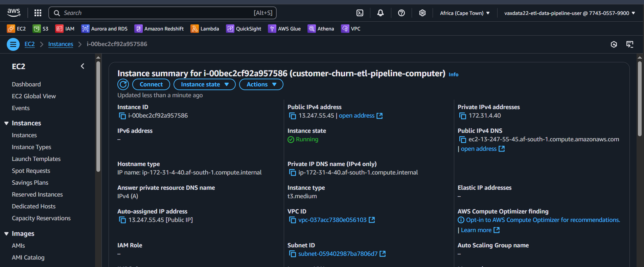
Task: Follow the Opt-in to Compute Optimizer link
Action: [x=543, y=220]
